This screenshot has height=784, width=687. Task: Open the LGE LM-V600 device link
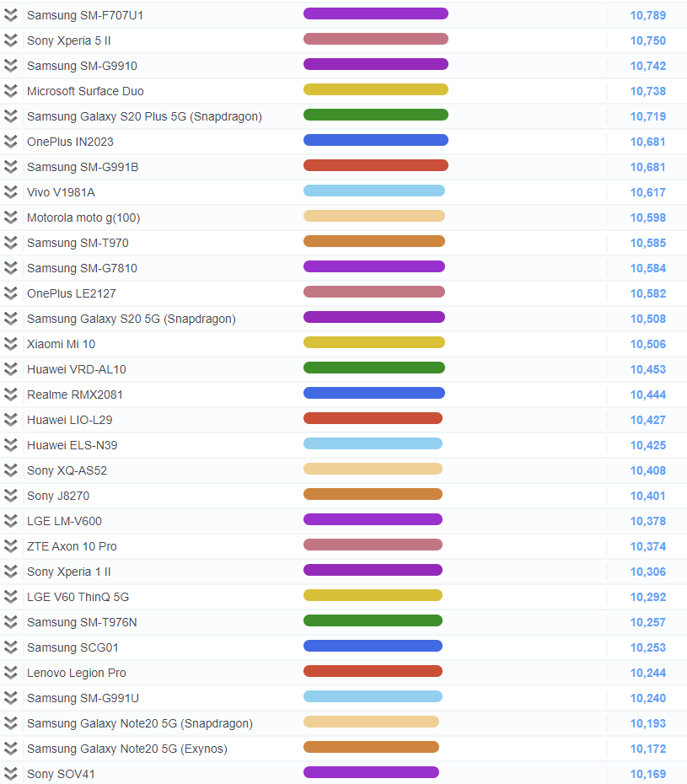pyautogui.click(x=65, y=522)
